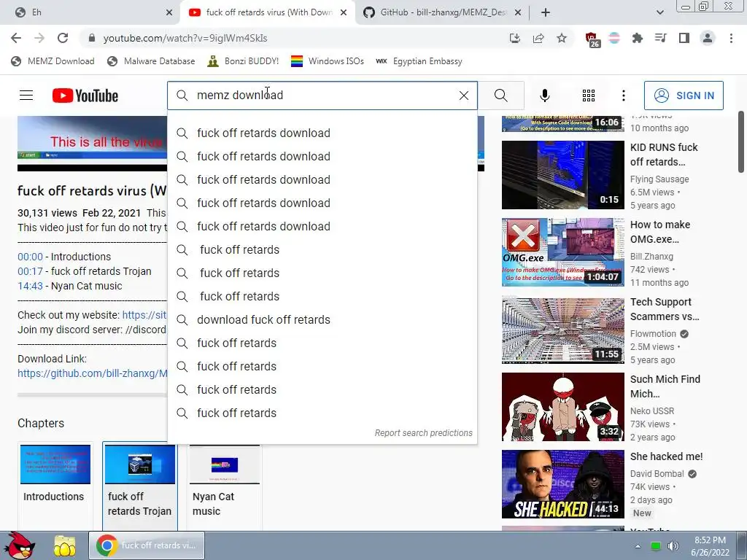This screenshot has width=747, height=560.
Task: Jump to 14:43 Nyan Cat music timestamp
Action: coord(30,286)
